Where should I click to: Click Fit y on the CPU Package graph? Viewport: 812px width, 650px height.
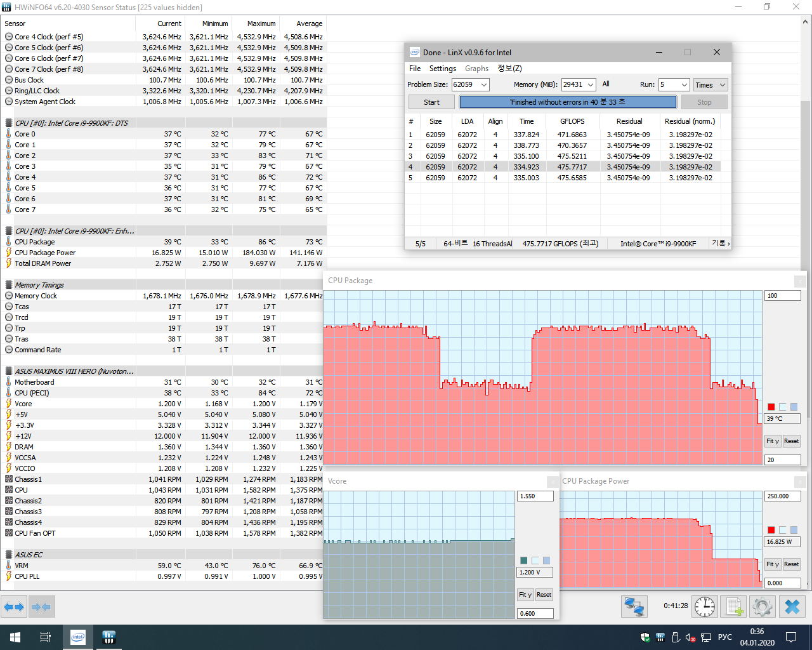tap(773, 441)
